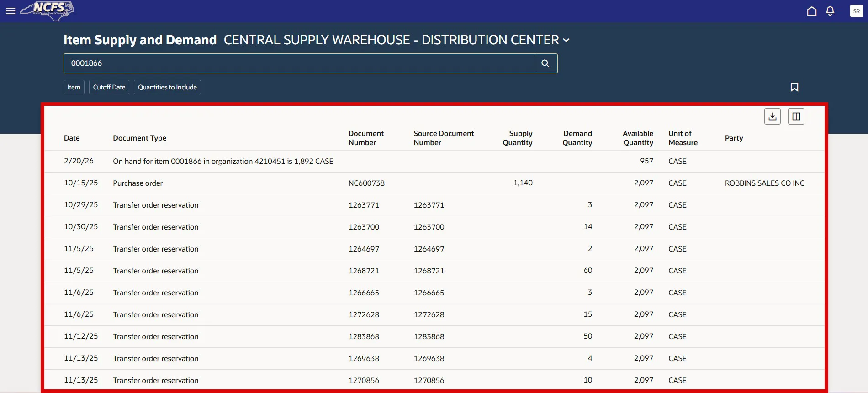Click the Document Type column header
The image size is (868, 393).
point(139,138)
